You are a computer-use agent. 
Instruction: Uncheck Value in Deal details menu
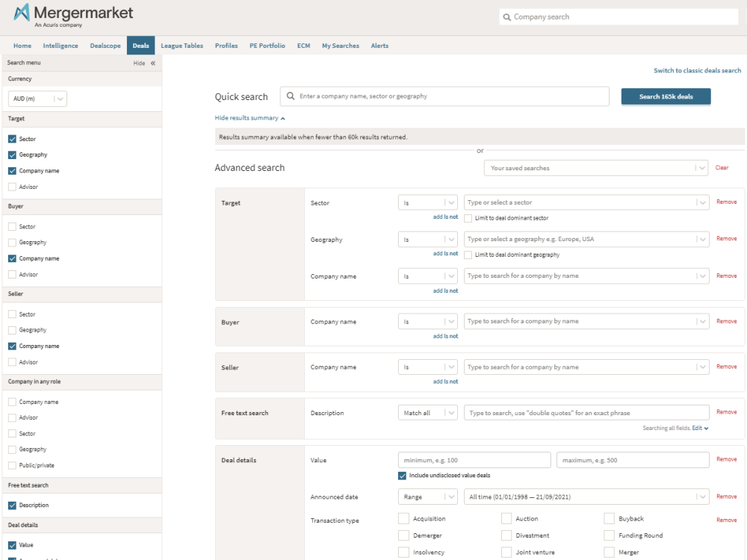[13, 545]
